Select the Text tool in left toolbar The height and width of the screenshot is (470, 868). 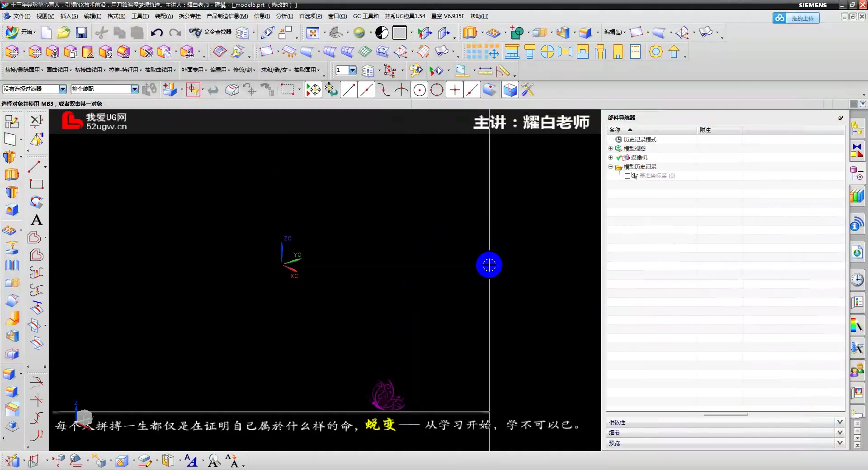tap(36, 221)
